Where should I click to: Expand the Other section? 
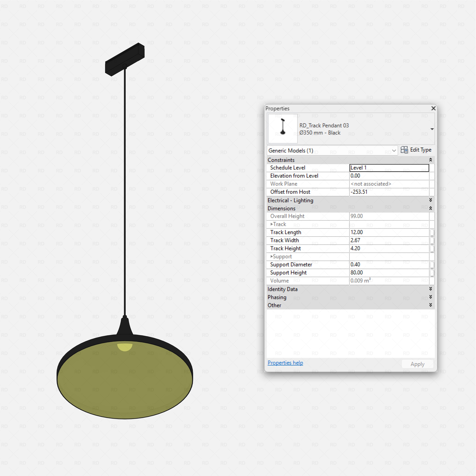click(x=431, y=305)
